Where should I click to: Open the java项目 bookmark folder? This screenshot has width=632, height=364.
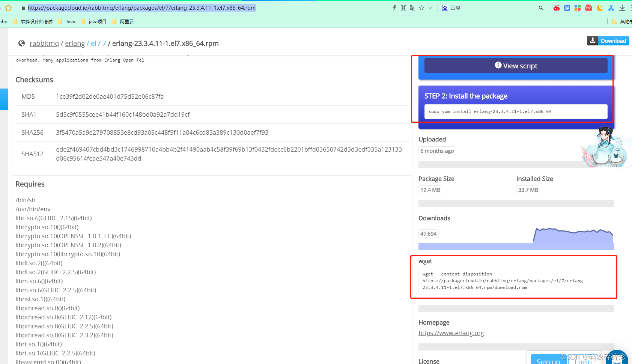click(x=93, y=22)
